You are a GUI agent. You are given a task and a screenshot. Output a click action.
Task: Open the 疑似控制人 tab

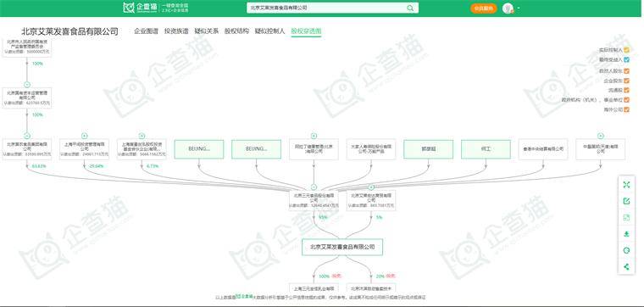coord(269,31)
